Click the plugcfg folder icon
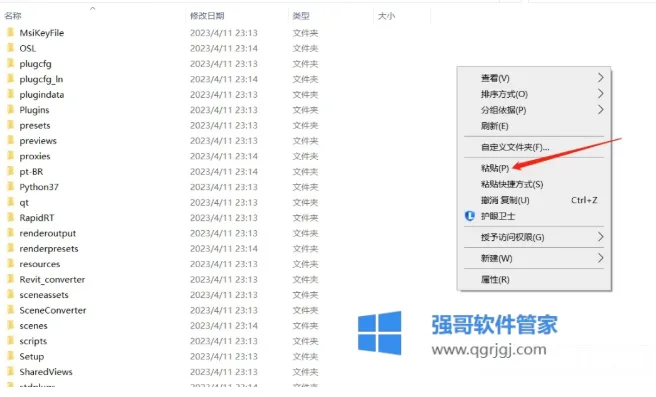Screen dimensions: 656x397 pyautogui.click(x=11, y=63)
